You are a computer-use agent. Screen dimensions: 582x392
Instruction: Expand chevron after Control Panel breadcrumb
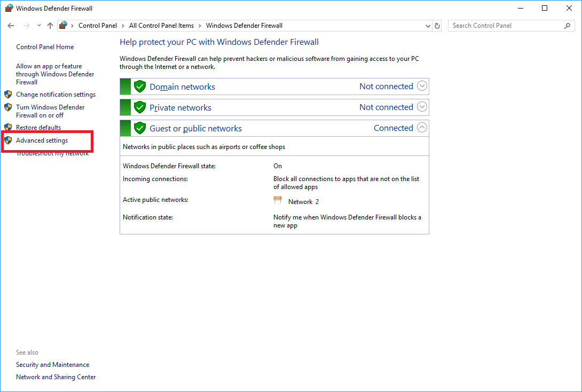coord(123,26)
